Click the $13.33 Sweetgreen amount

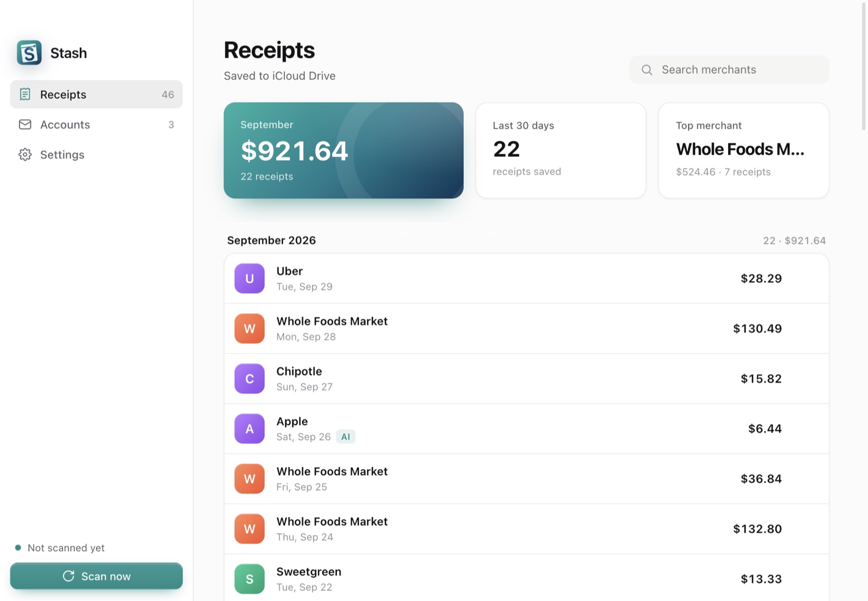pyautogui.click(x=761, y=579)
